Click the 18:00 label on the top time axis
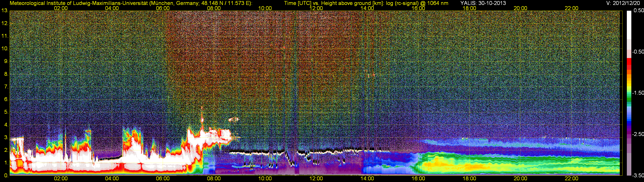The image size is (644, 182). click(469, 8)
